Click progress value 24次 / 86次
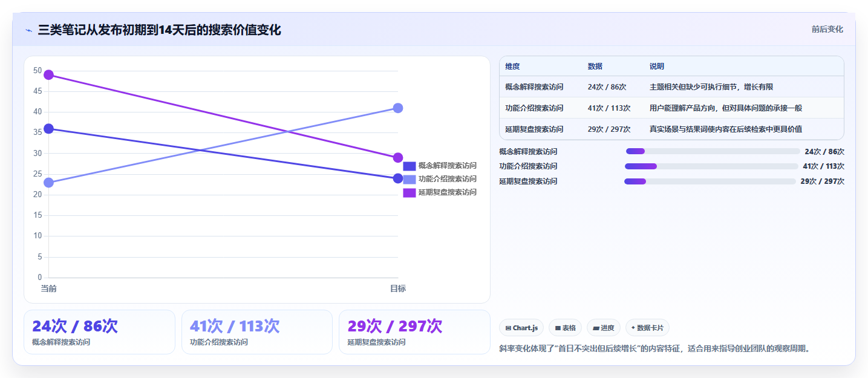 (824, 152)
